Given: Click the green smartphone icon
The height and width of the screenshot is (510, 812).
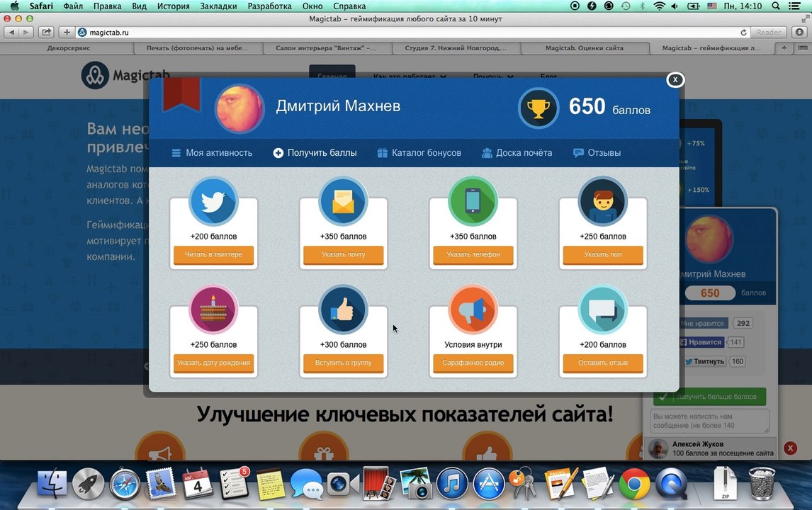Looking at the screenshot, I should click(x=473, y=201).
